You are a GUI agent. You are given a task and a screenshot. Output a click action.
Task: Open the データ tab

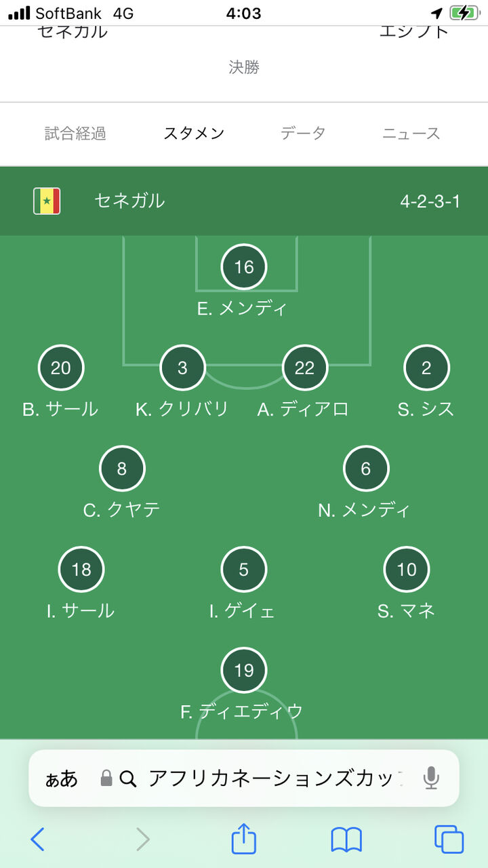click(x=303, y=134)
